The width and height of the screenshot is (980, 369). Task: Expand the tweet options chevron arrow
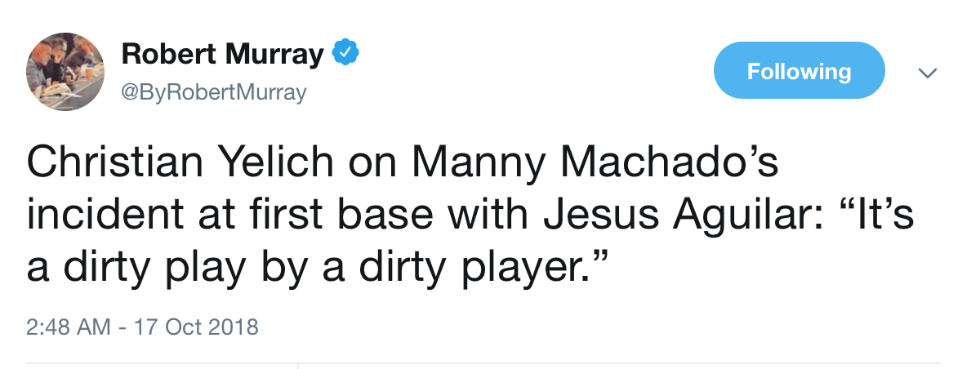[925, 73]
